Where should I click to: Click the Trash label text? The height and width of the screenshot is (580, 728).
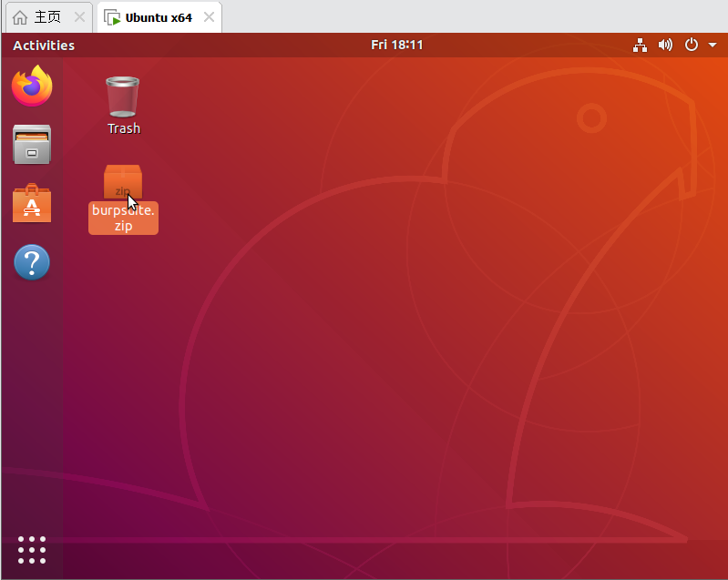click(x=124, y=128)
